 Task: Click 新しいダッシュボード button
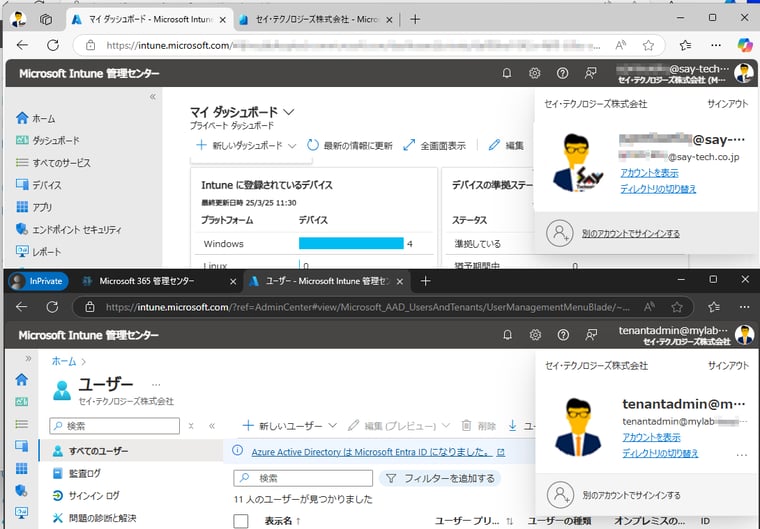[240, 145]
